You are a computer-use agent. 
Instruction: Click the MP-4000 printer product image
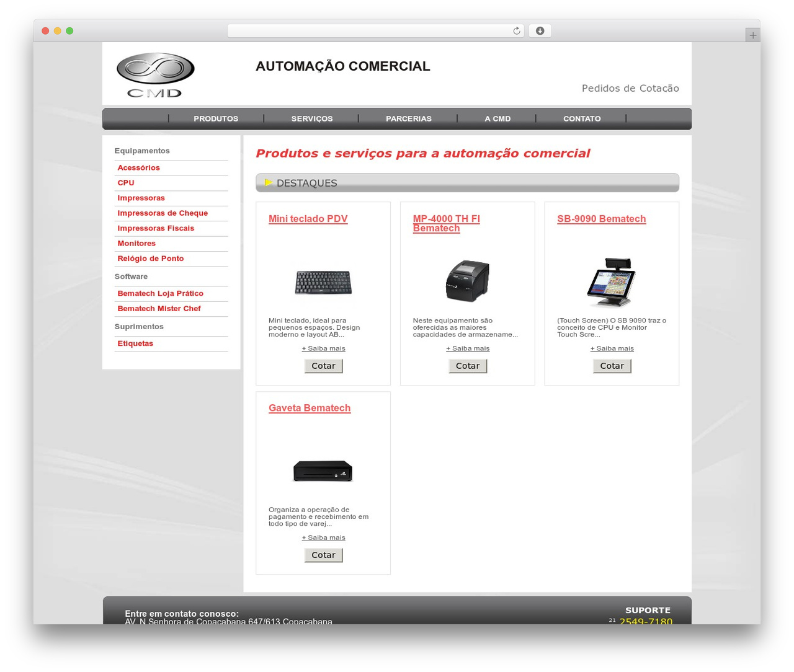(x=468, y=281)
